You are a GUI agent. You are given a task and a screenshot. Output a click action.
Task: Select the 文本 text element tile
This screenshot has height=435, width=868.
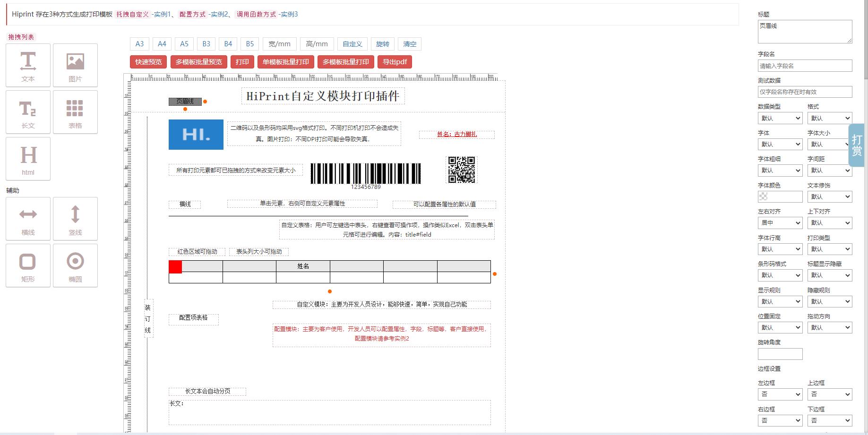(x=28, y=65)
